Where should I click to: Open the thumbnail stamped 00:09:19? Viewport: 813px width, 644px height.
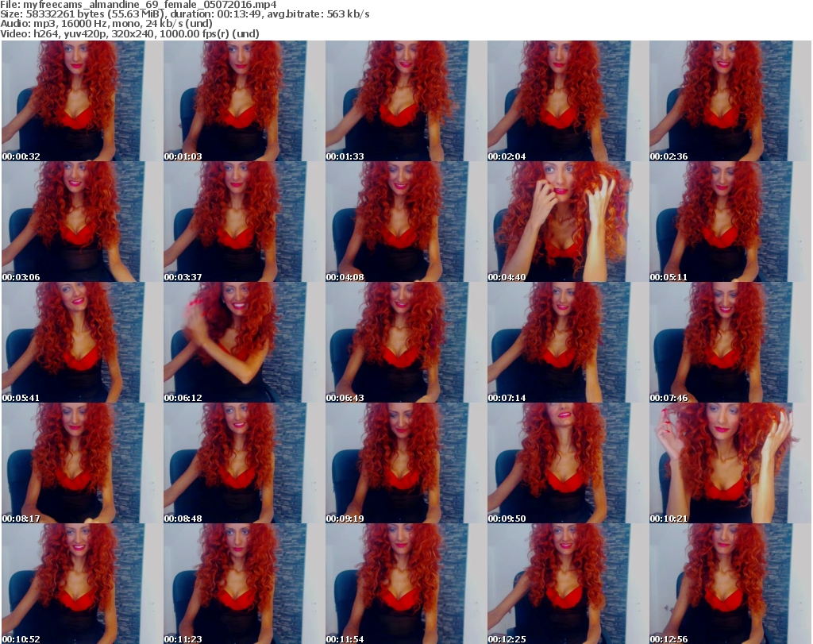(x=406, y=464)
